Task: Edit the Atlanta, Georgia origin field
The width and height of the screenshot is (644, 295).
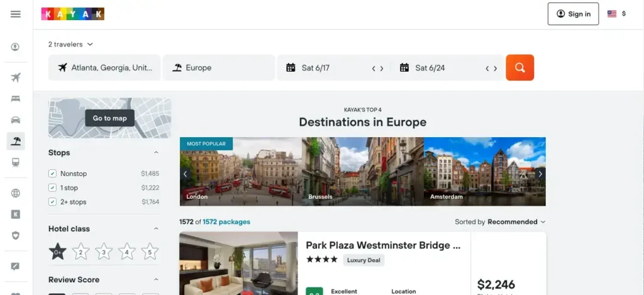Action: tap(104, 68)
